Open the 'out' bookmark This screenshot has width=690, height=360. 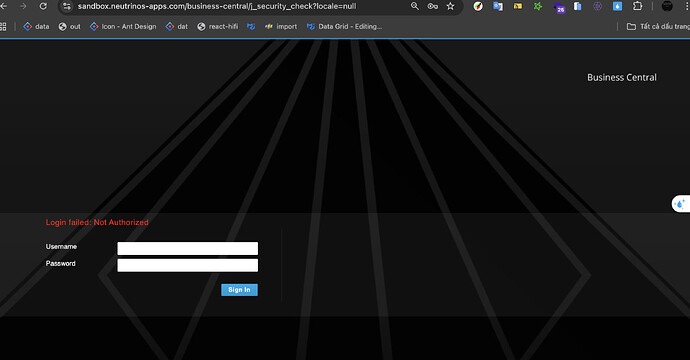(70, 27)
